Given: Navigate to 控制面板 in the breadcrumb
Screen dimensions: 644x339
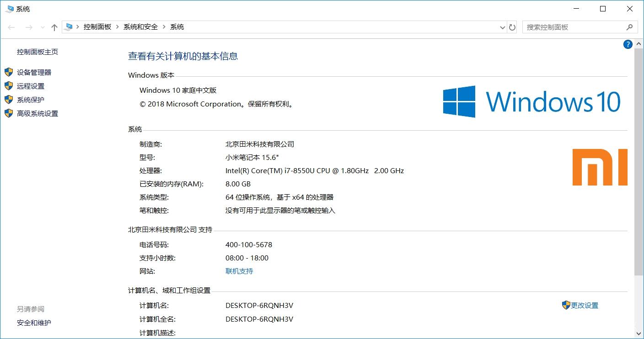Looking at the screenshot, I should click(97, 27).
